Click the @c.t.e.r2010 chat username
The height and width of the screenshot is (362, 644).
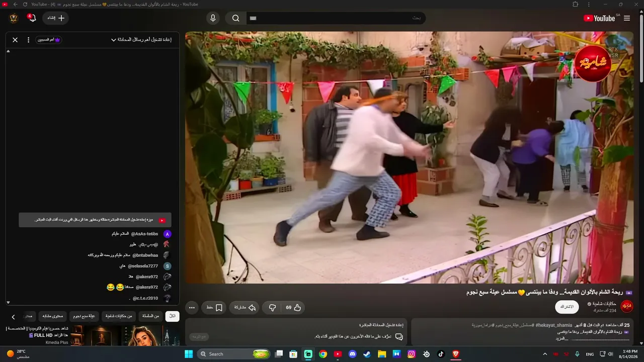(146, 298)
